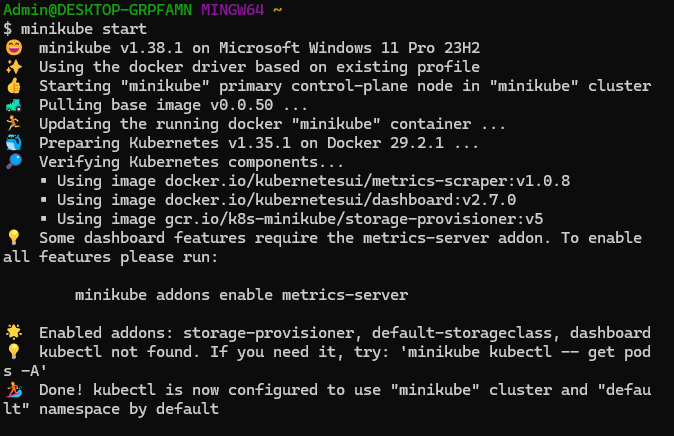Click the runner emoji beside Updating line
Image resolution: width=674 pixels, height=436 pixels.
click(x=13, y=124)
